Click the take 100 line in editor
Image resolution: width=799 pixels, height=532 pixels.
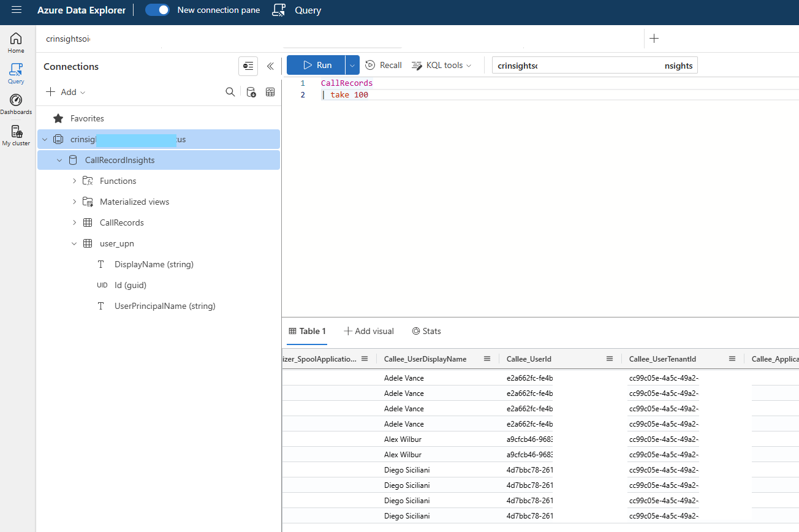tap(349, 94)
